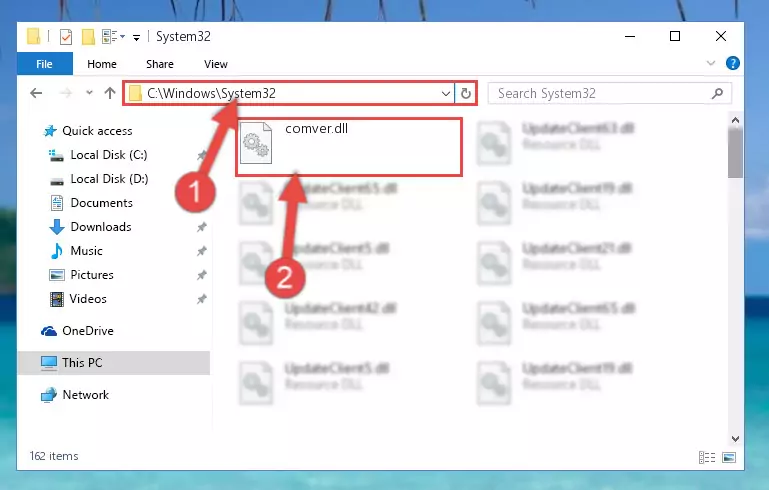Click the Quick access star icon

(x=50, y=131)
